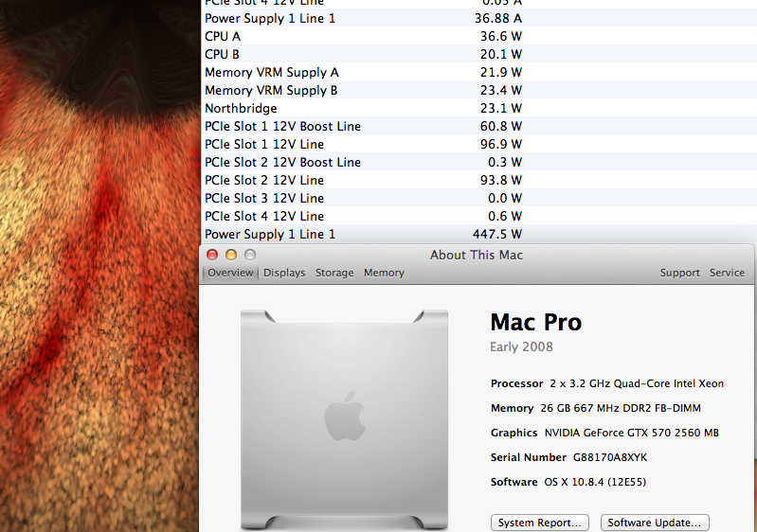Select the CPU B row
The image size is (757, 532).
click(478, 54)
